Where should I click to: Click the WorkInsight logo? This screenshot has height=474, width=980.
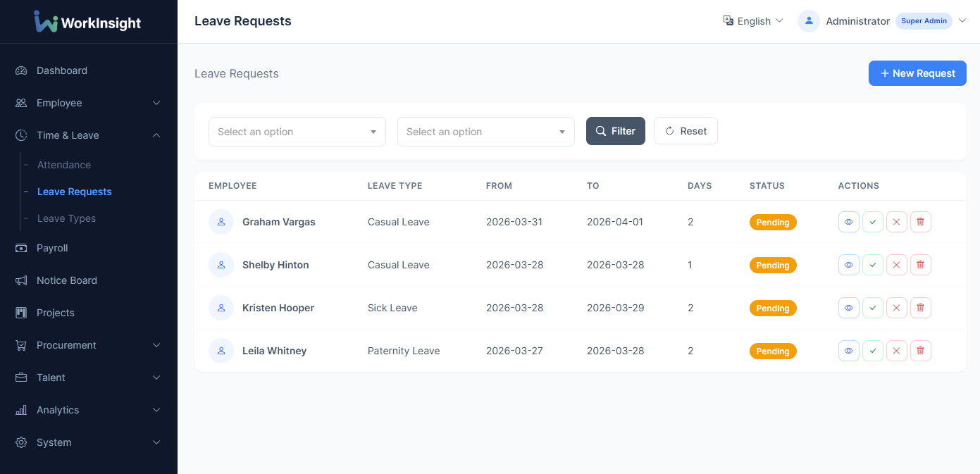click(87, 22)
